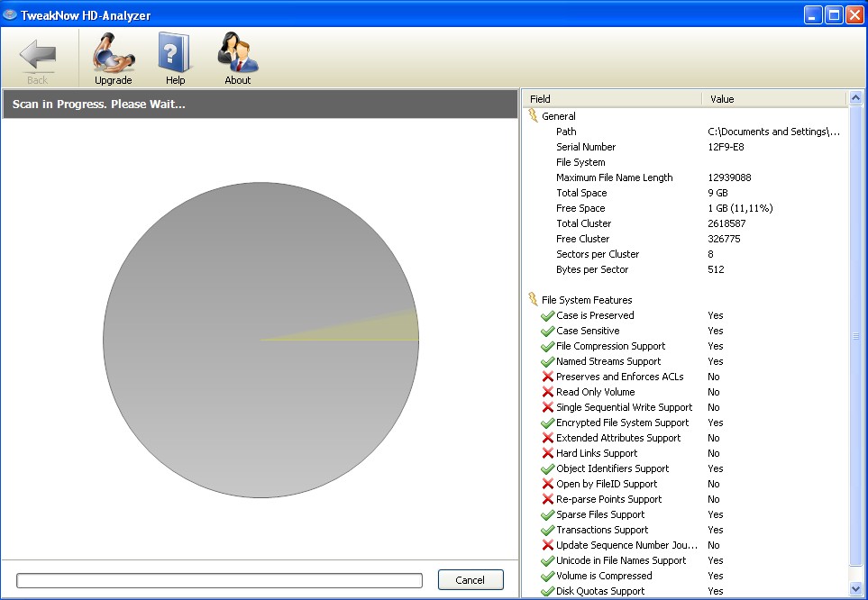Click the 9 GB total space value
Screen dimensions: 868x600
point(718,193)
